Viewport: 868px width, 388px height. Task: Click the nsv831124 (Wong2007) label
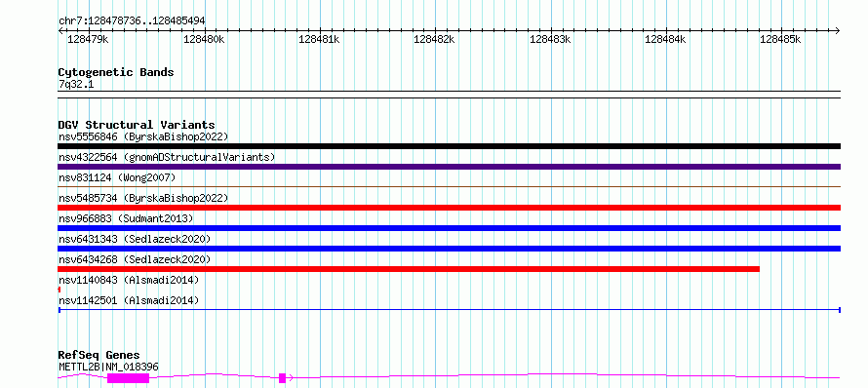coord(117,177)
